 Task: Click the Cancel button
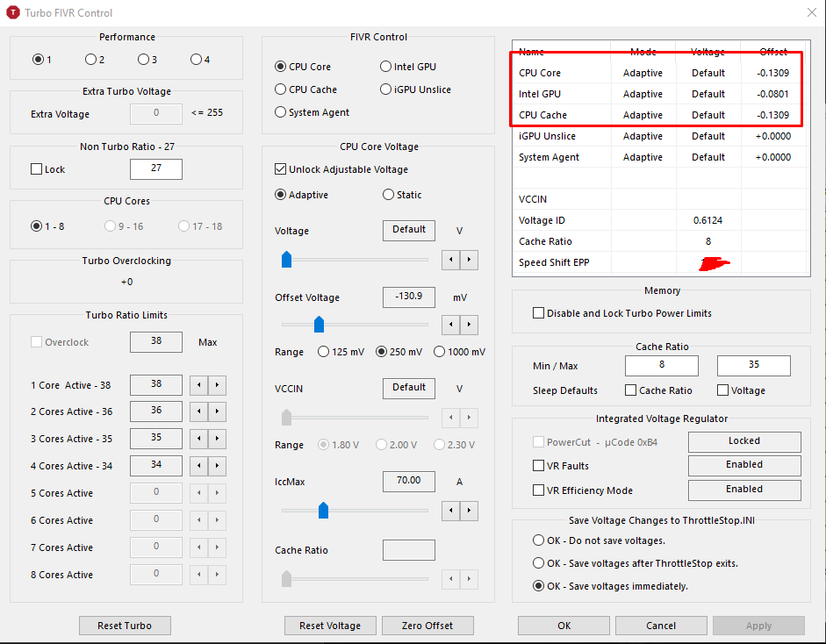pos(661,626)
